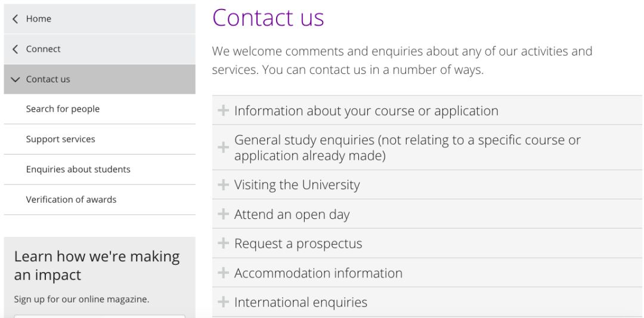Select Support services in the sidebar
This screenshot has width=644, height=318.
pyautogui.click(x=60, y=139)
